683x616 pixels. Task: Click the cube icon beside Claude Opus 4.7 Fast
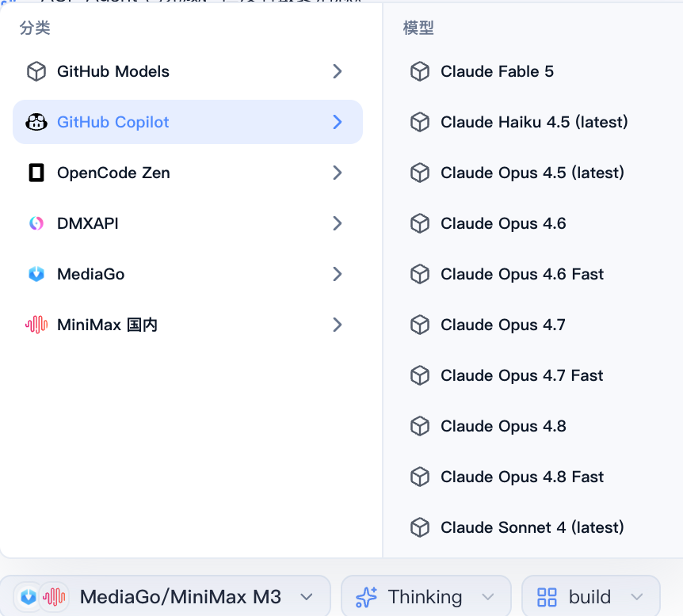coord(420,375)
